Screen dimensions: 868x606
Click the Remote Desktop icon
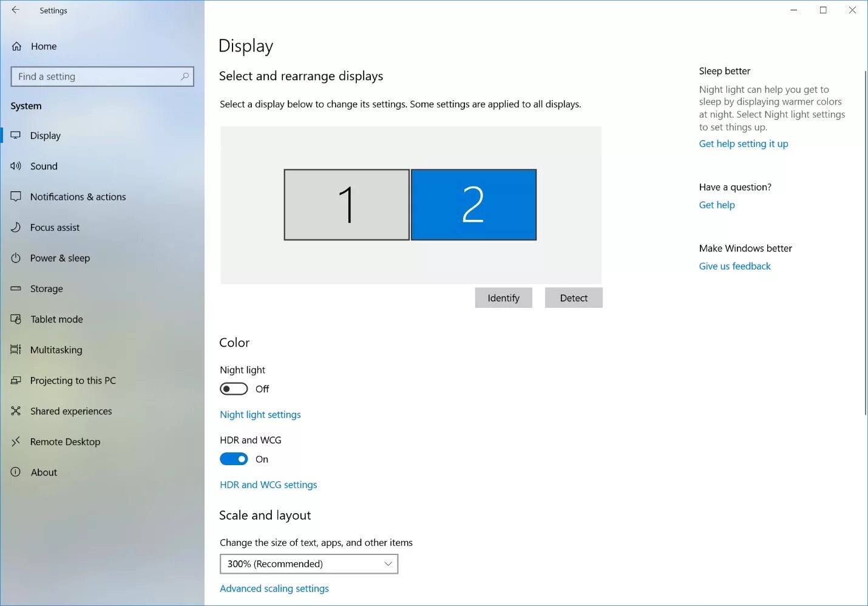click(x=16, y=441)
